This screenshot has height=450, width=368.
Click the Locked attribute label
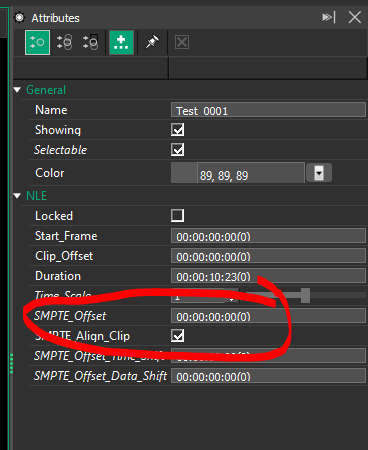[54, 216]
